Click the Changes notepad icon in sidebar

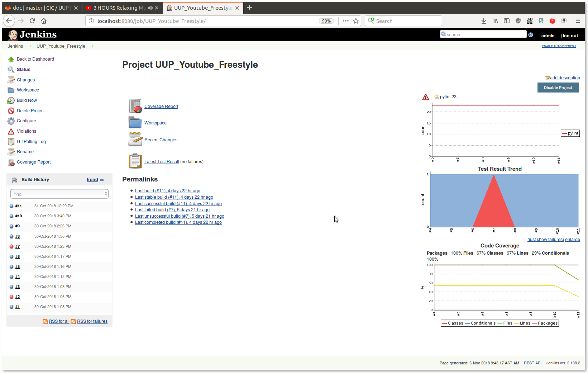[11, 80]
